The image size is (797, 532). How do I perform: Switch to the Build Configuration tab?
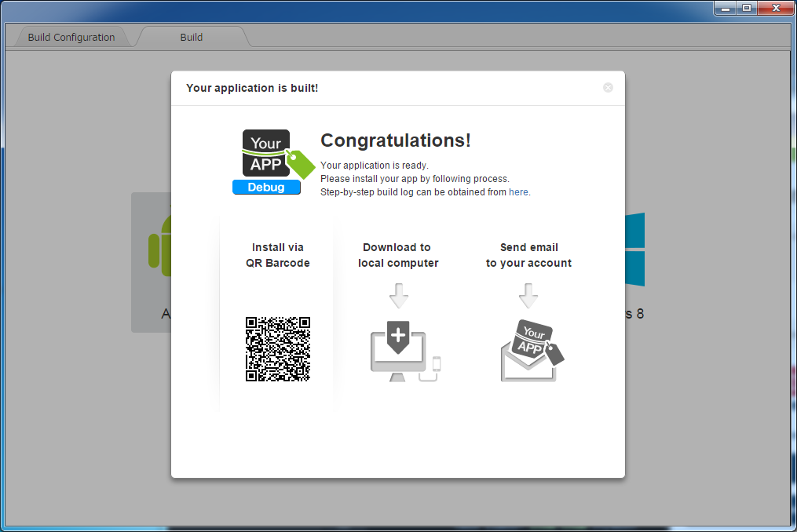pos(71,37)
